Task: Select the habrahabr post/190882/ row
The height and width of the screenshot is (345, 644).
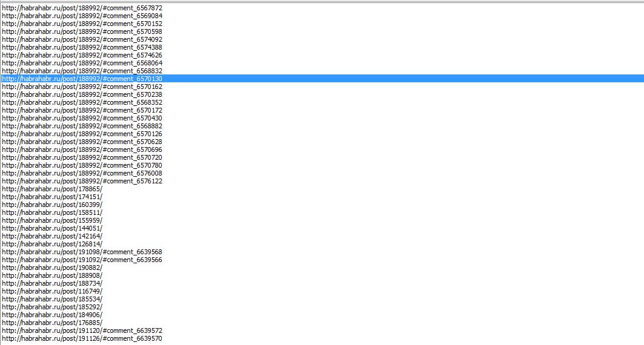Action: coord(52,268)
